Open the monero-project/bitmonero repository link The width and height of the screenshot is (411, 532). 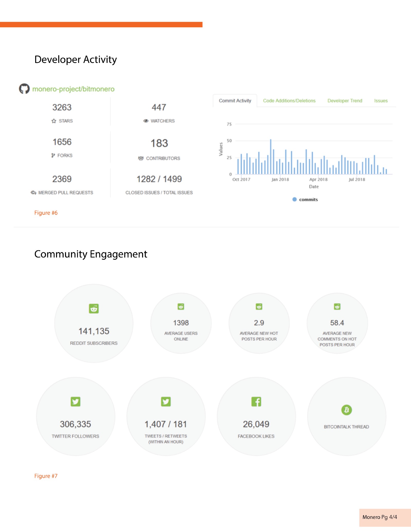point(73,89)
